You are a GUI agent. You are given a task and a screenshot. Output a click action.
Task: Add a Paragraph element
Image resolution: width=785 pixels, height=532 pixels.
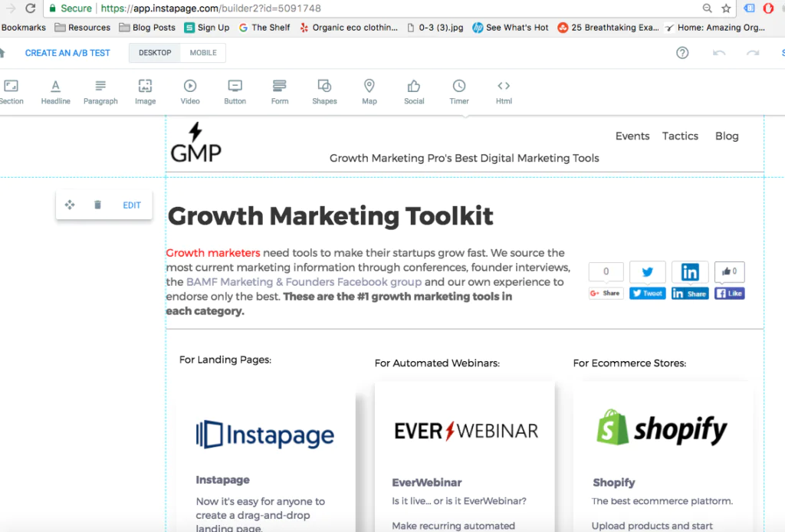100,93
